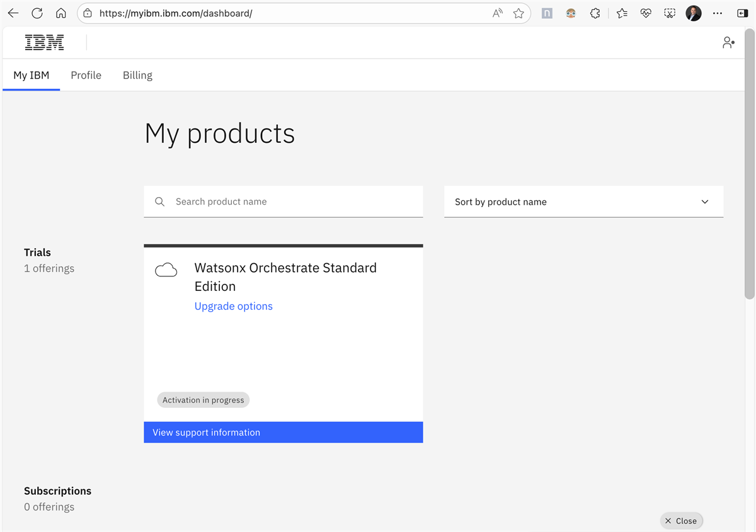The width and height of the screenshot is (756, 532).
Task: Dismiss the Close pill at bottom
Action: point(681,521)
